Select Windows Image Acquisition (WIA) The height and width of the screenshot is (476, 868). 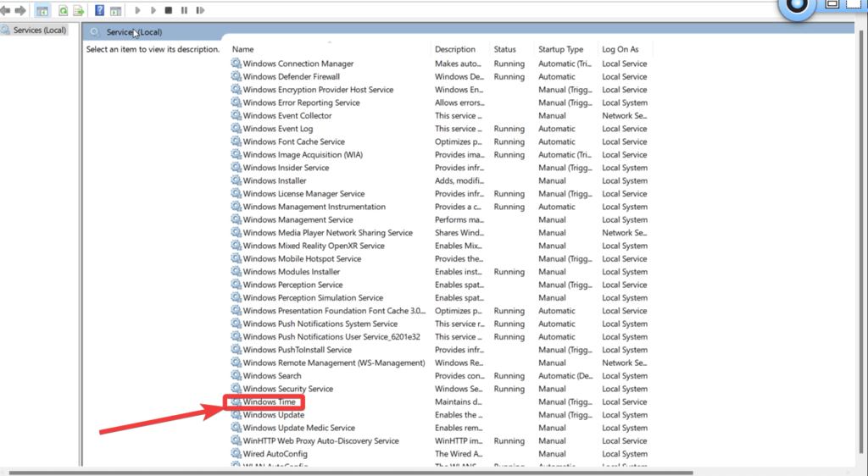pyautogui.click(x=303, y=154)
